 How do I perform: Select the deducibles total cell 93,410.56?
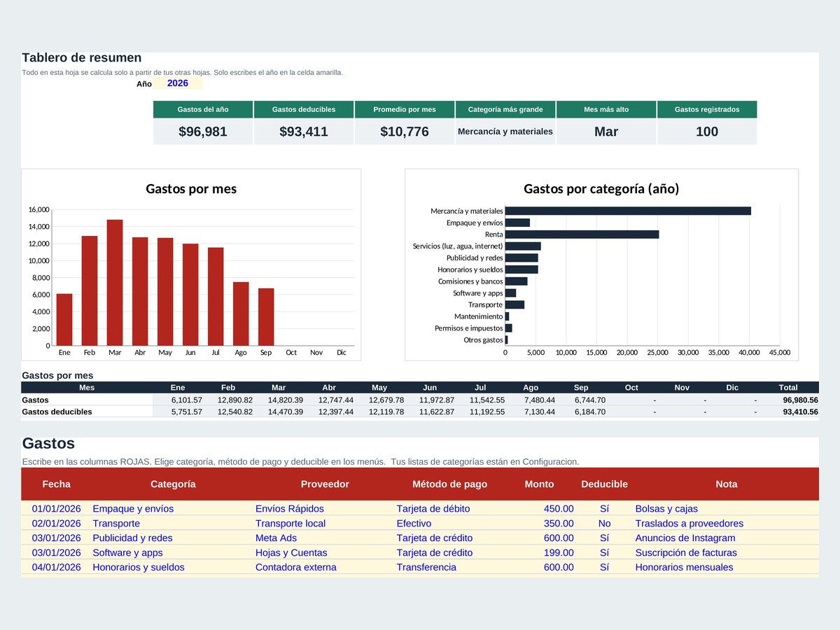click(x=788, y=412)
